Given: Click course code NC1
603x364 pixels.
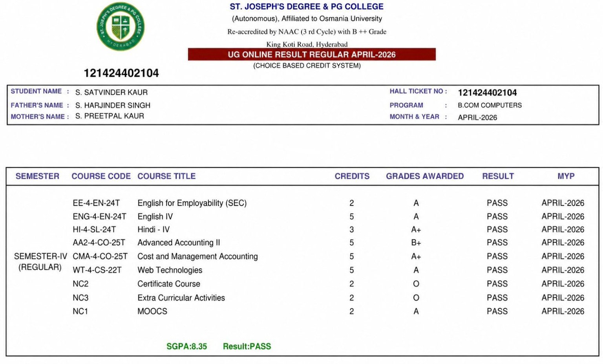Looking at the screenshot, I should 80,311.
